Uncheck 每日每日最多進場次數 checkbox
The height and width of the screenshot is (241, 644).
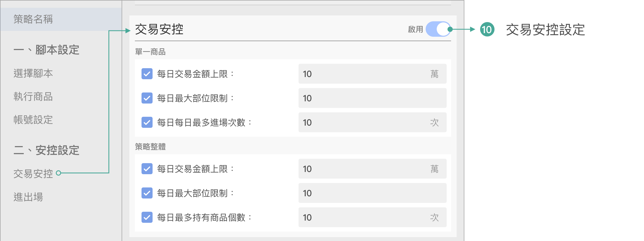(147, 122)
